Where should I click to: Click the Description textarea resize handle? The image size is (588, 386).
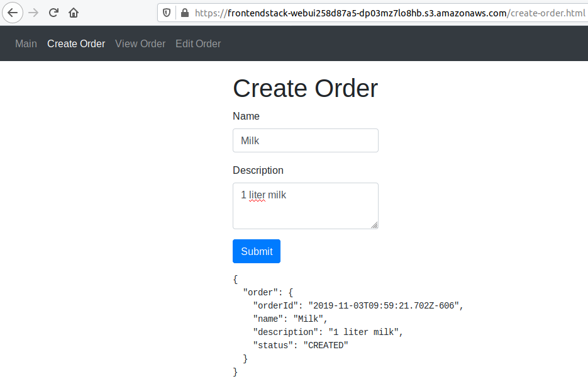pos(374,225)
